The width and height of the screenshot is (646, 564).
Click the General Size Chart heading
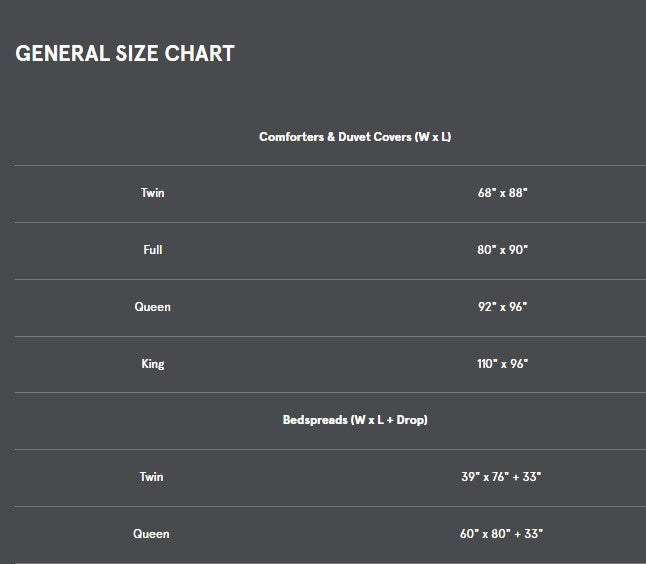[125, 54]
